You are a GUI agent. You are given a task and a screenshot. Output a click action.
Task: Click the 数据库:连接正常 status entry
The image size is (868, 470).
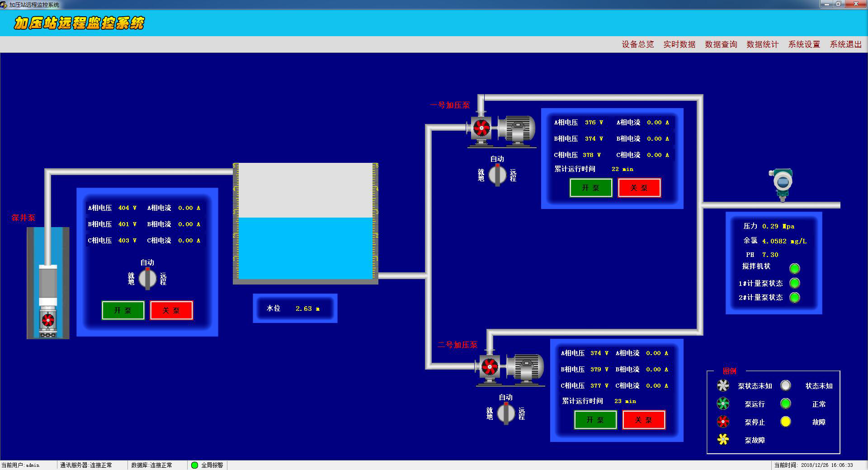click(x=152, y=465)
